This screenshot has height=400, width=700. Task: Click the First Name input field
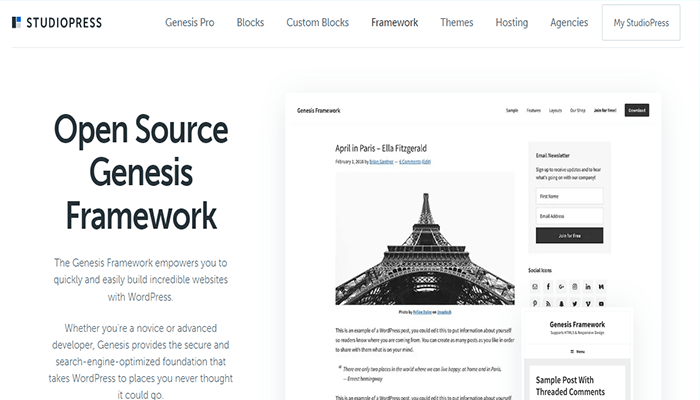click(569, 197)
